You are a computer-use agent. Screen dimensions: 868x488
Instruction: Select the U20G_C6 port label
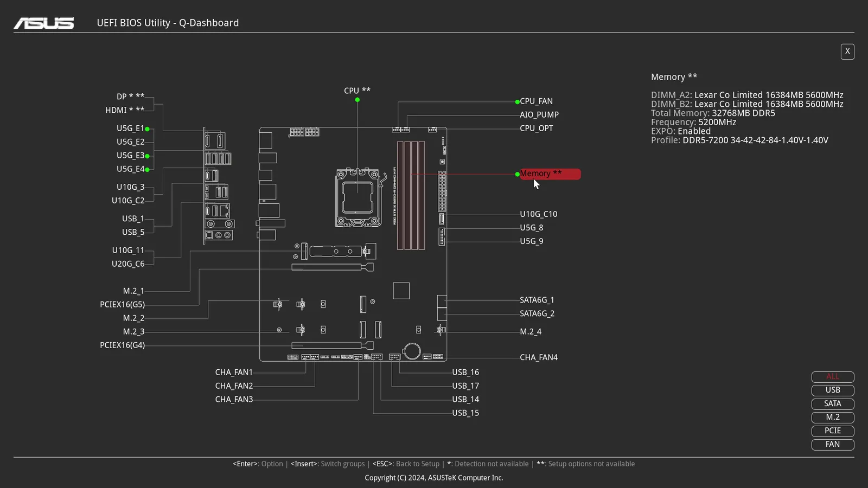point(128,264)
